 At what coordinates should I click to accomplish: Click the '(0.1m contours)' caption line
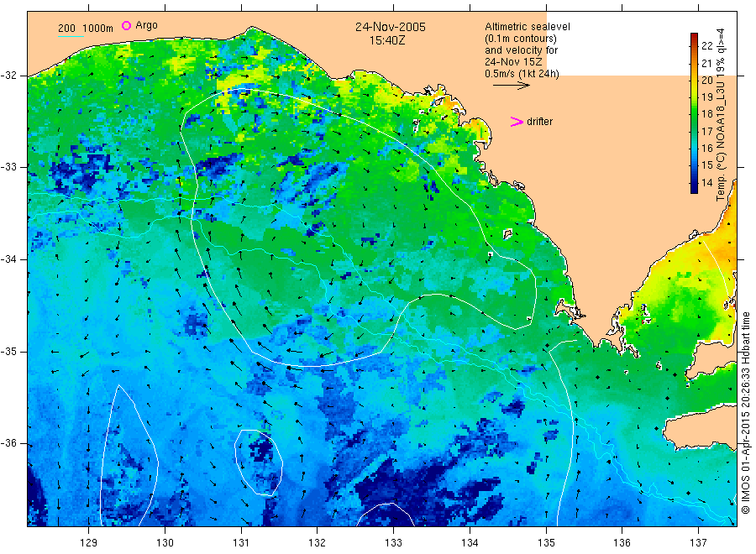pos(520,39)
